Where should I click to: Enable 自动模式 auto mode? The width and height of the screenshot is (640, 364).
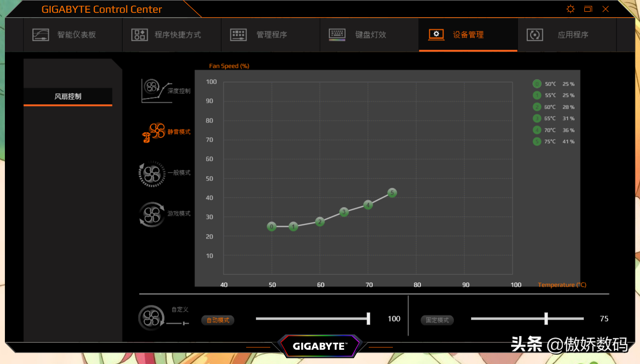pos(218,320)
